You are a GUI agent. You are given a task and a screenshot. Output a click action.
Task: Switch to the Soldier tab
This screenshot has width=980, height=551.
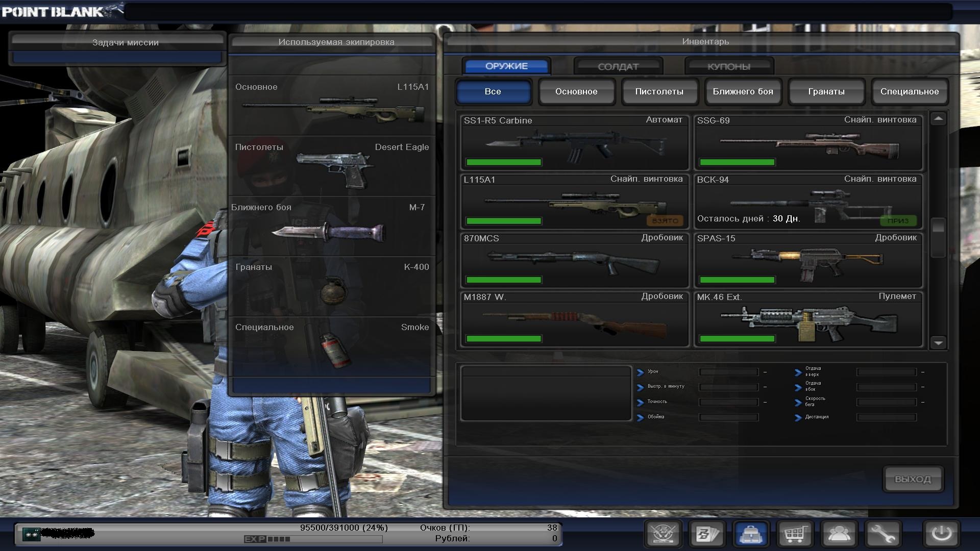tap(618, 66)
